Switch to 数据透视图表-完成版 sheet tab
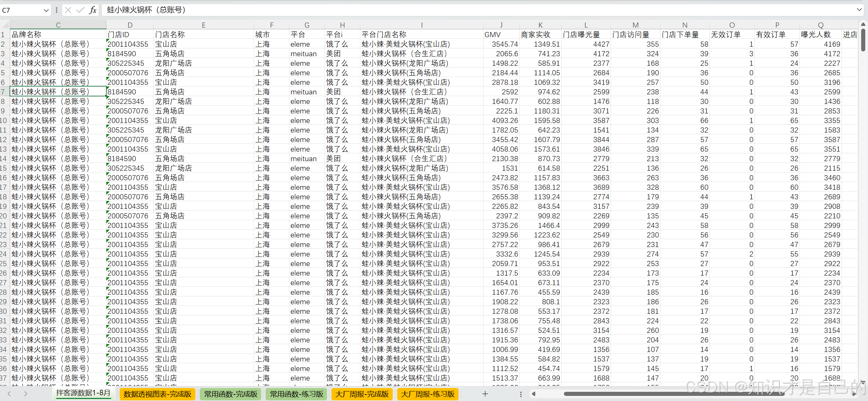Image resolution: width=868 pixels, height=401 pixels. [157, 394]
